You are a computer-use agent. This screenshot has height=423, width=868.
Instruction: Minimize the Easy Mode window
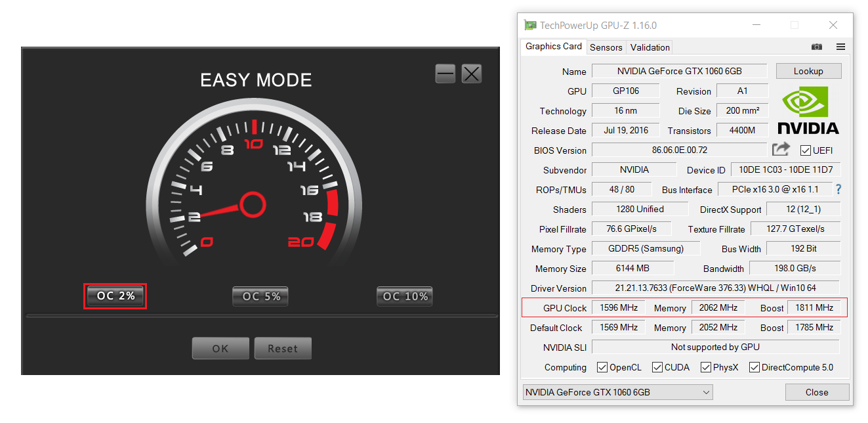pyautogui.click(x=445, y=74)
